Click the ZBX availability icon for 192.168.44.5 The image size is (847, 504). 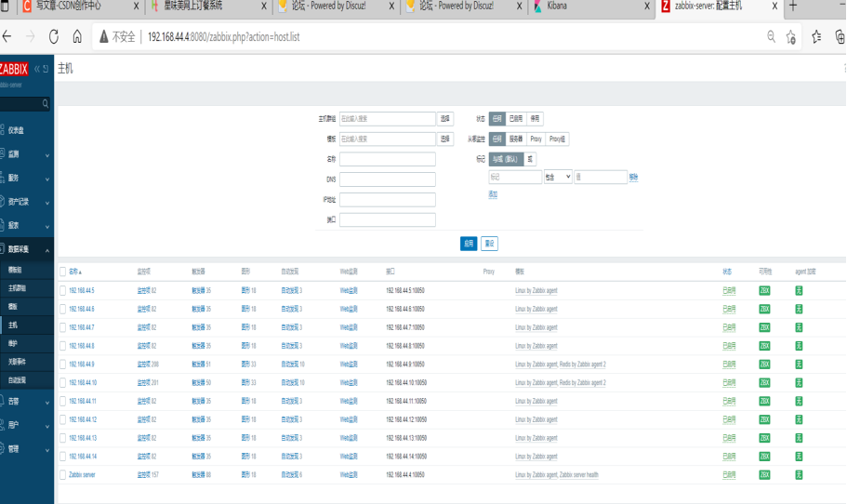coord(764,291)
